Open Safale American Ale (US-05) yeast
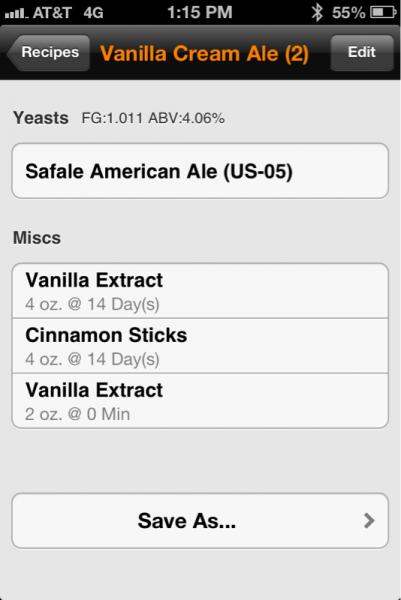 [x=200, y=171]
